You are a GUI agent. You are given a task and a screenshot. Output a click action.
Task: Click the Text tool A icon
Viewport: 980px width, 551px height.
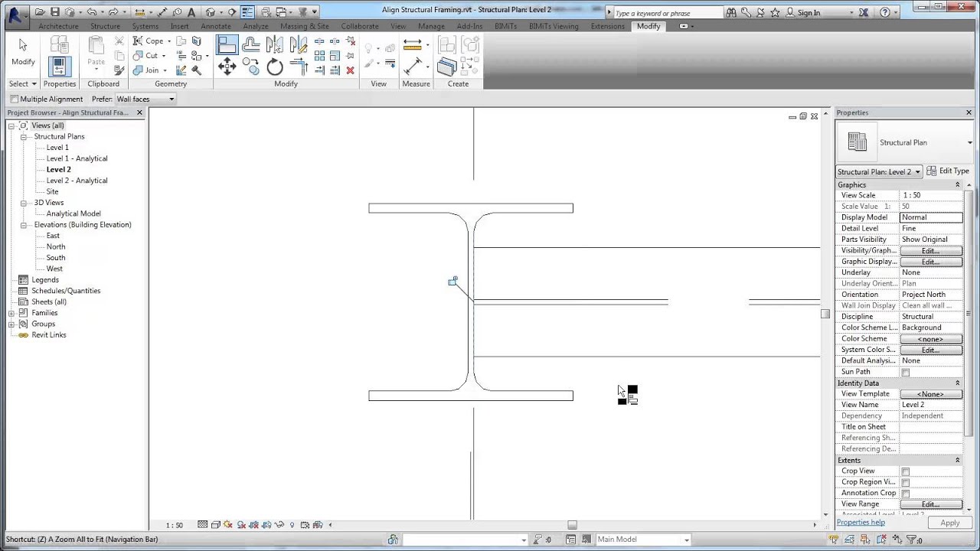pos(191,12)
